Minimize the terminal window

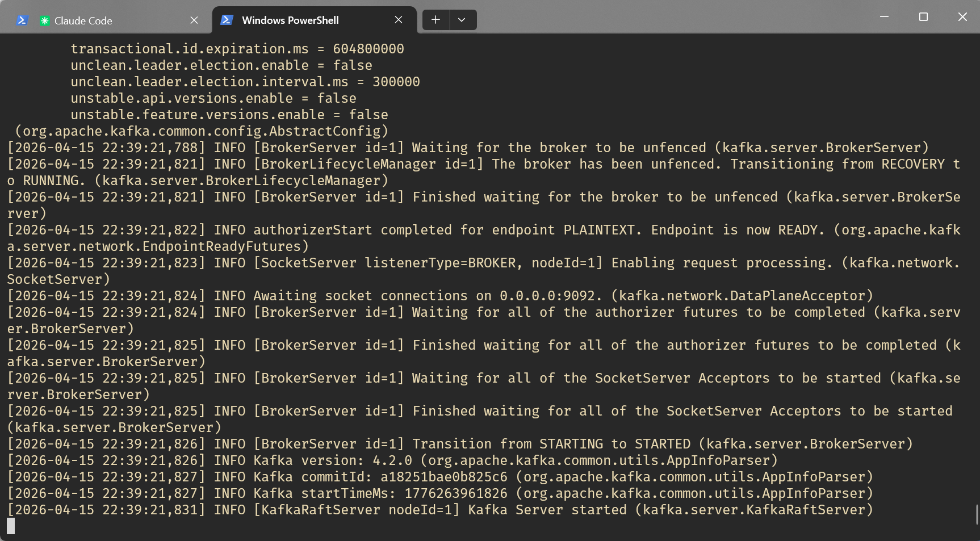(884, 17)
